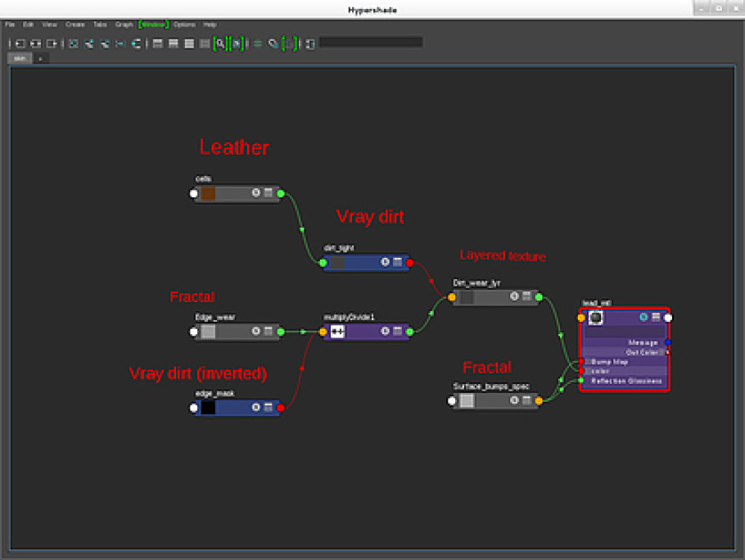Click the brown swatch on the cells node

tap(208, 193)
